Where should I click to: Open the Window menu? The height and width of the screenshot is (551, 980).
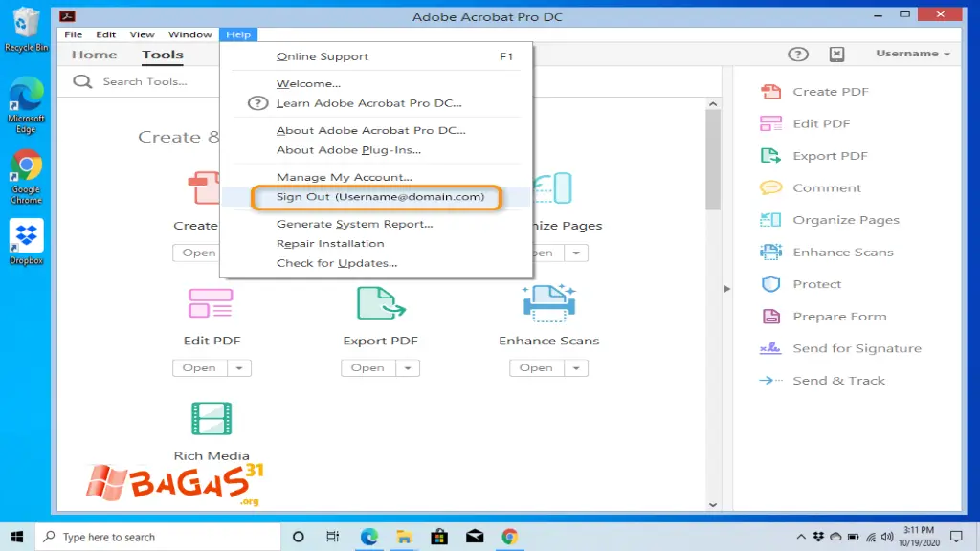pos(190,34)
